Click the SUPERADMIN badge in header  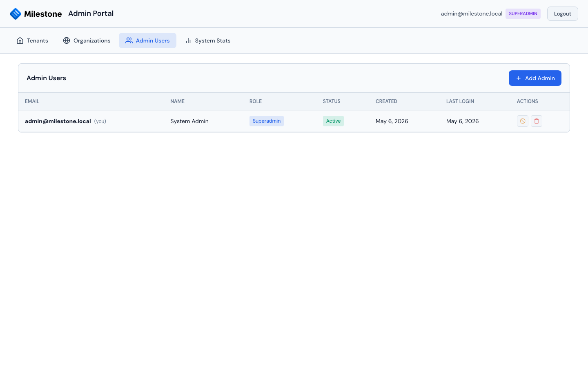[x=523, y=13]
